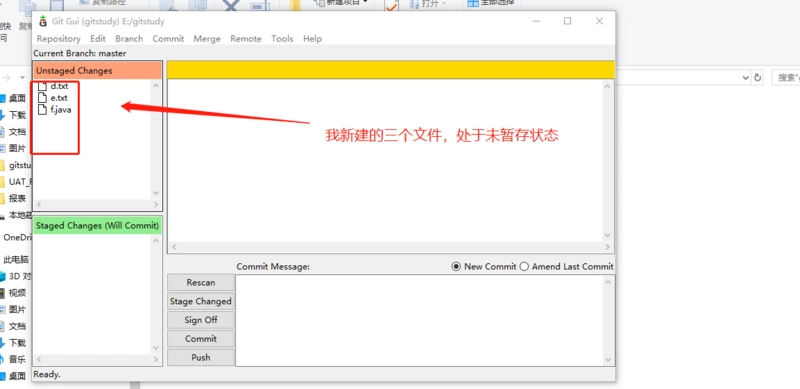Open the Repository menu
This screenshot has height=389, width=800.
coord(59,39)
